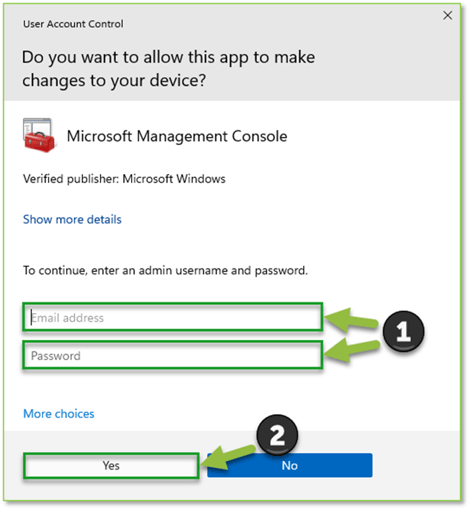
Task: Click the 'Verified publisher' label
Action: (71, 179)
